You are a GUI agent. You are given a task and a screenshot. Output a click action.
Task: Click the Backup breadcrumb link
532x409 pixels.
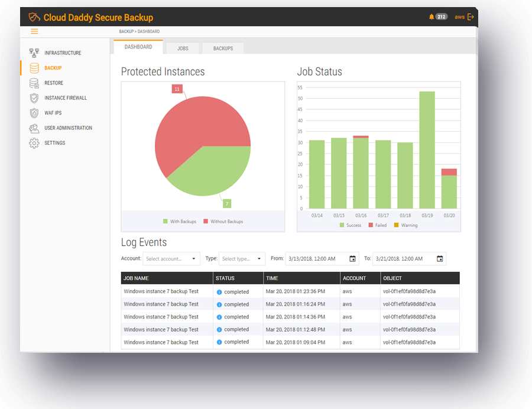[x=126, y=31]
